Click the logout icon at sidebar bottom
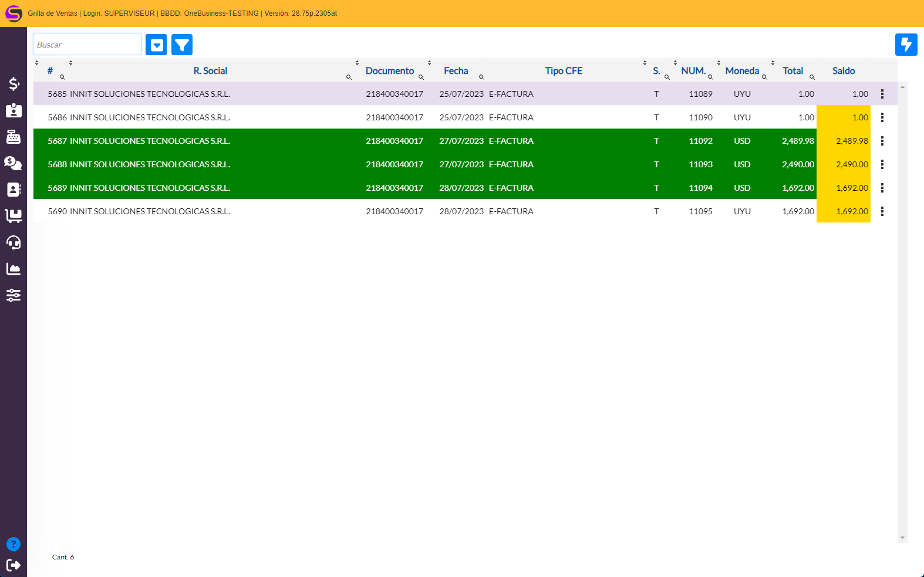The width and height of the screenshot is (924, 577). (x=14, y=565)
